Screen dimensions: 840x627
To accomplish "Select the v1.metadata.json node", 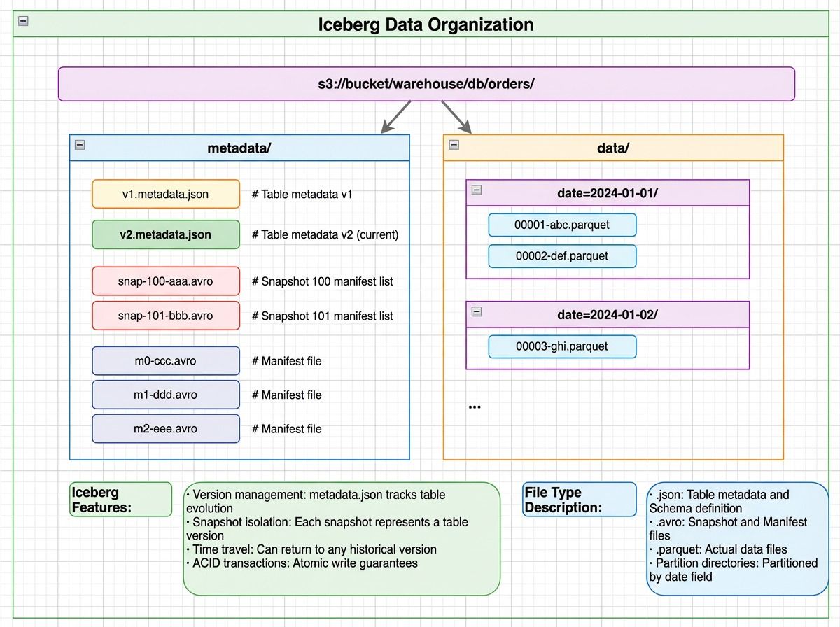I will coord(165,194).
